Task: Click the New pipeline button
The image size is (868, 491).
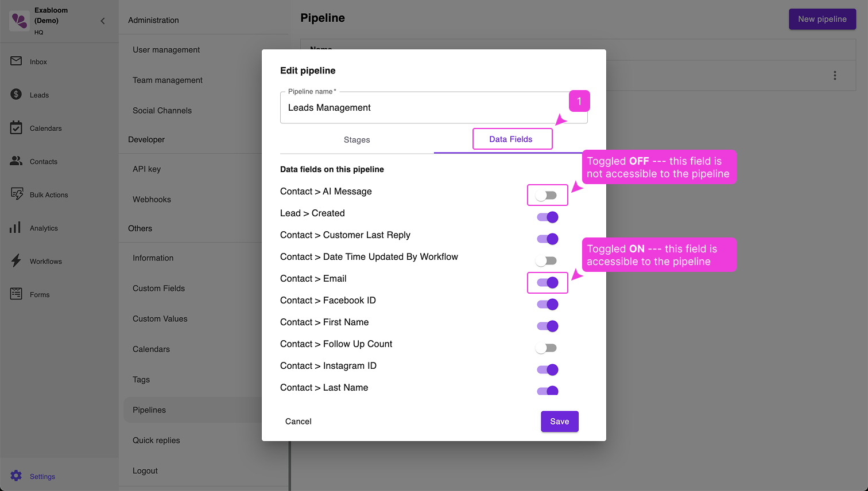Action: [822, 19]
